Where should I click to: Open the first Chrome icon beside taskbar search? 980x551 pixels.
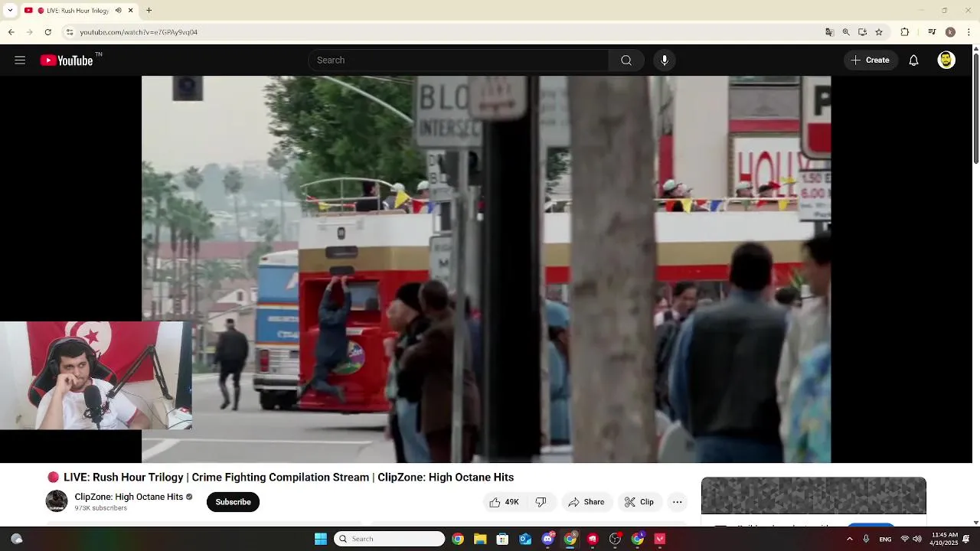point(458,539)
